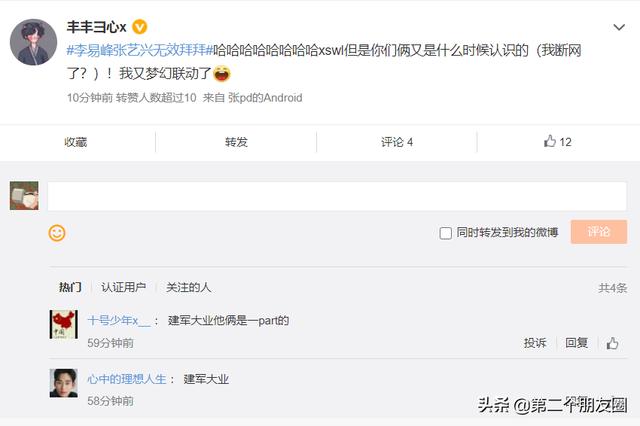Open the post options chevron menu
This screenshot has width=640, height=426.
pyautogui.click(x=619, y=27)
